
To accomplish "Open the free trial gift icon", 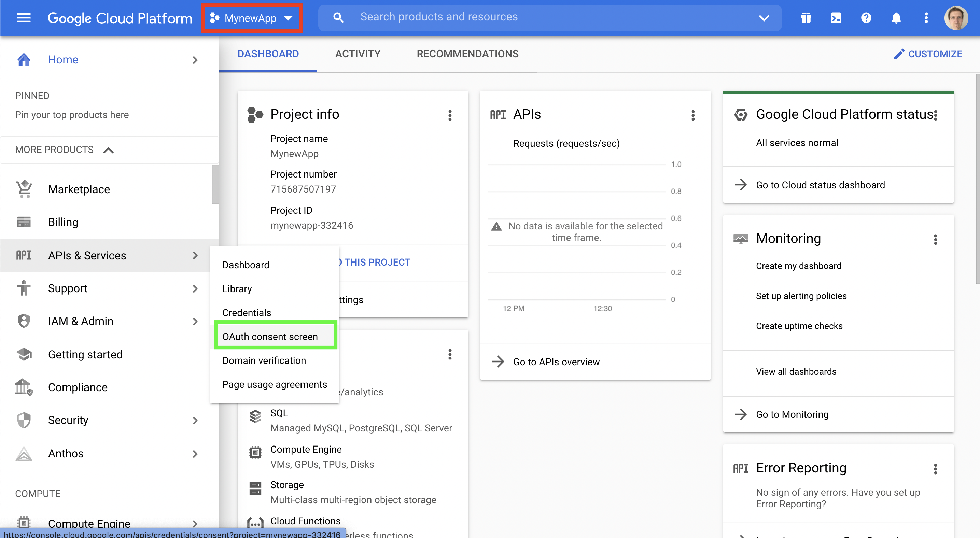I will tap(806, 18).
